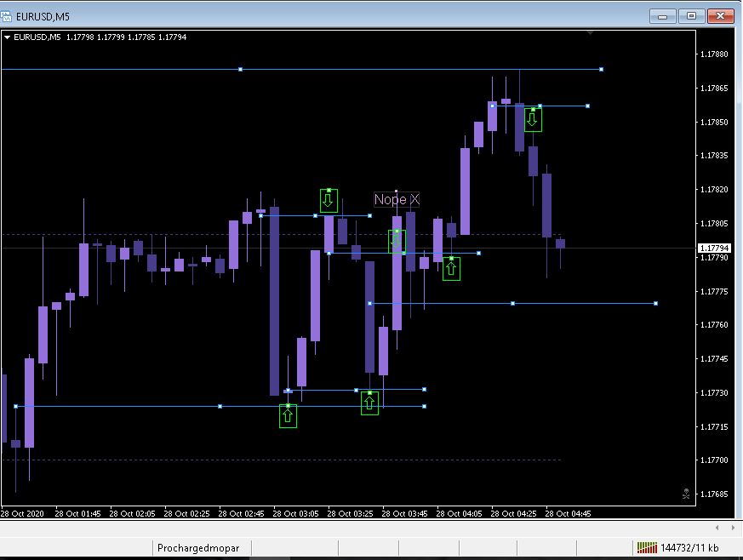Click the OHLC values in chart header

coord(126,37)
